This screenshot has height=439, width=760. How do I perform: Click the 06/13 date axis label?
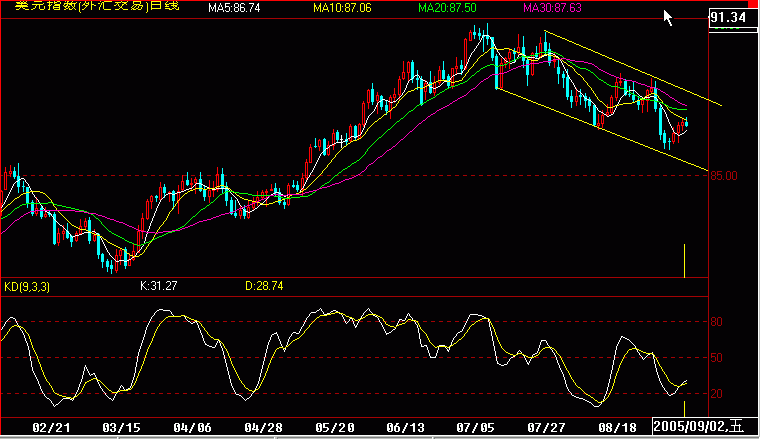pos(405,428)
